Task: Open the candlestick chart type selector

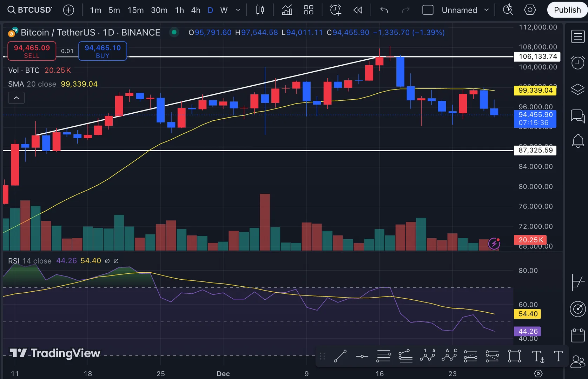Action: pyautogui.click(x=260, y=10)
